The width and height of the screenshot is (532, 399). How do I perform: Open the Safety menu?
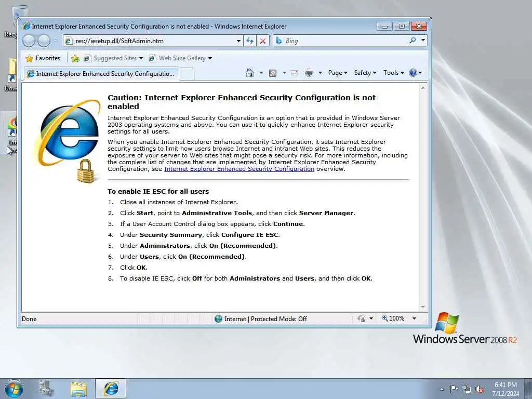(x=365, y=73)
